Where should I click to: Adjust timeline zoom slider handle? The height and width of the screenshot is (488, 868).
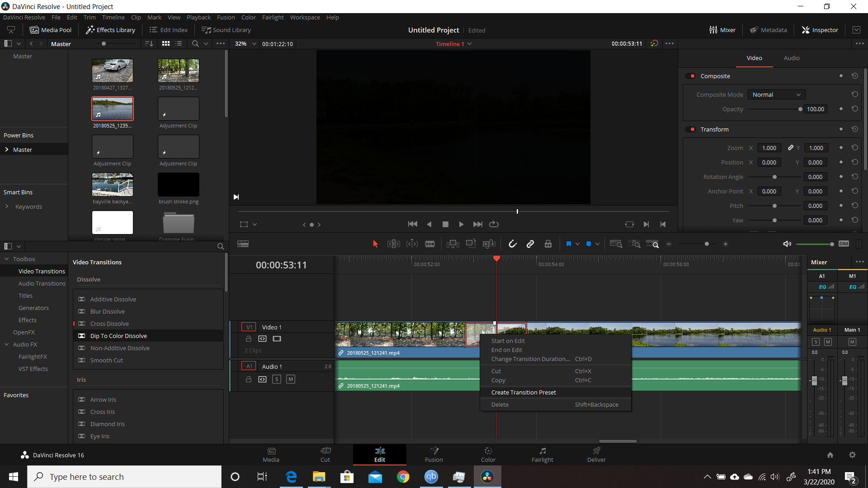[707, 244]
